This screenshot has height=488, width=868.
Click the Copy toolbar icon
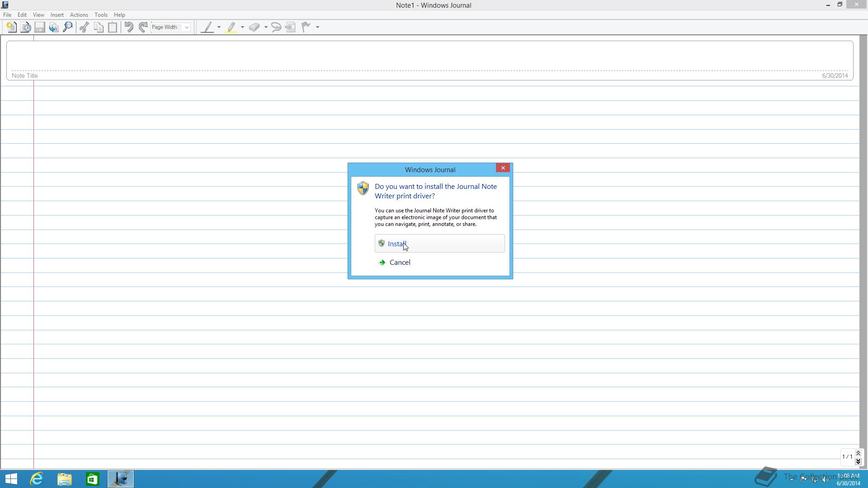pos(99,27)
